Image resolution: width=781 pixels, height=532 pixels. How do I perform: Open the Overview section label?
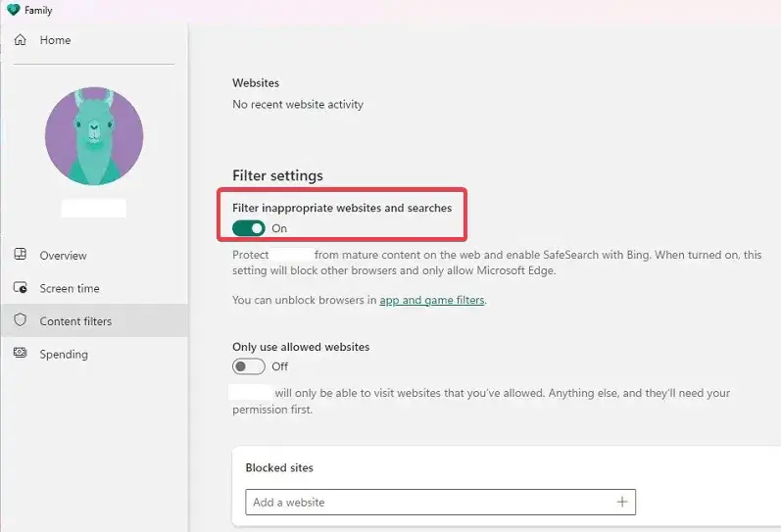point(63,256)
